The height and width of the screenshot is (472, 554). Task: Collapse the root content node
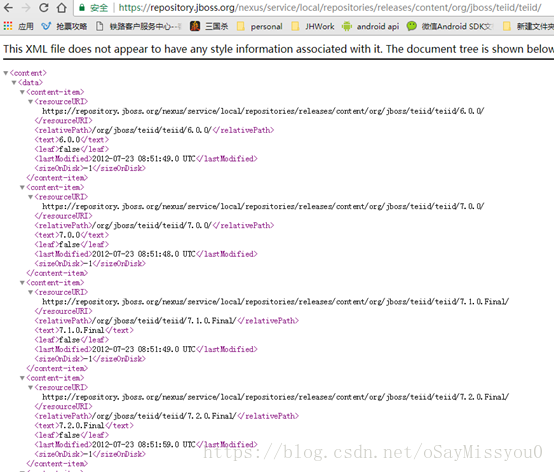6,73
